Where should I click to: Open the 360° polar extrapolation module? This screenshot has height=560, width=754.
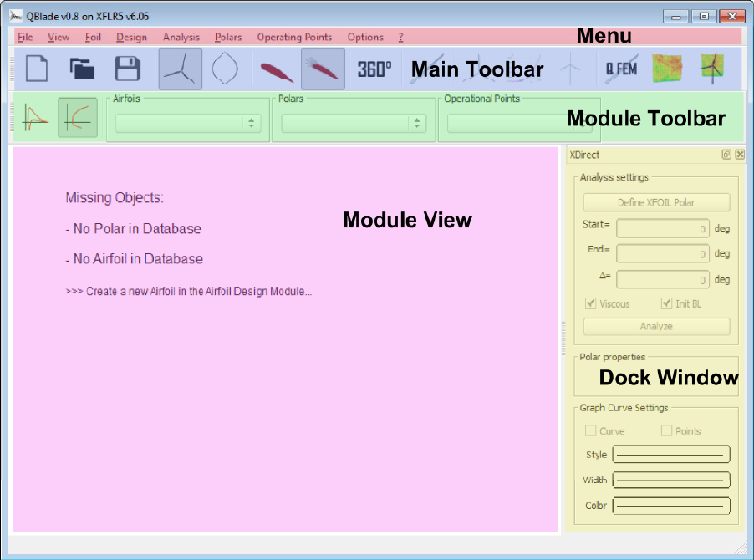point(374,69)
